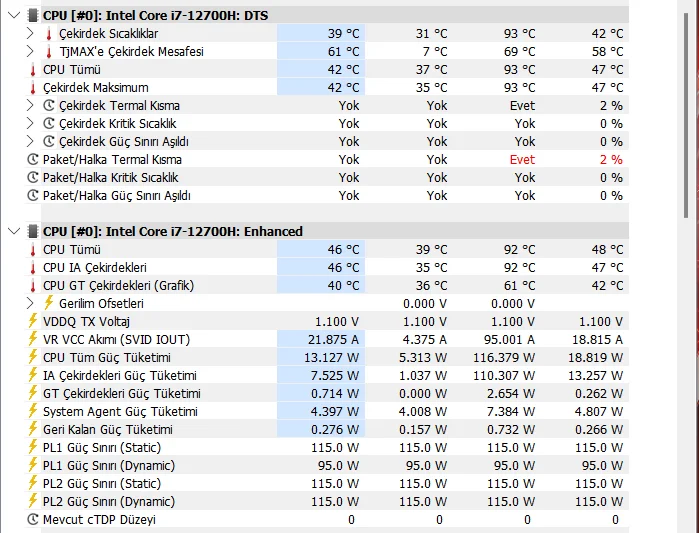This screenshot has height=533, width=699.
Task: Click the chip icon beside the CPU Enhanced header
Action: pos(32,231)
